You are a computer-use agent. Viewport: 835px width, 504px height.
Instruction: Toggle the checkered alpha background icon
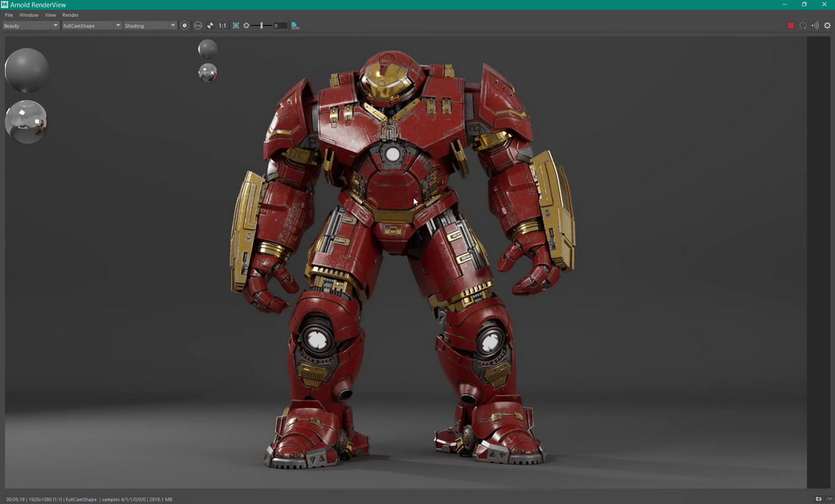[210, 26]
